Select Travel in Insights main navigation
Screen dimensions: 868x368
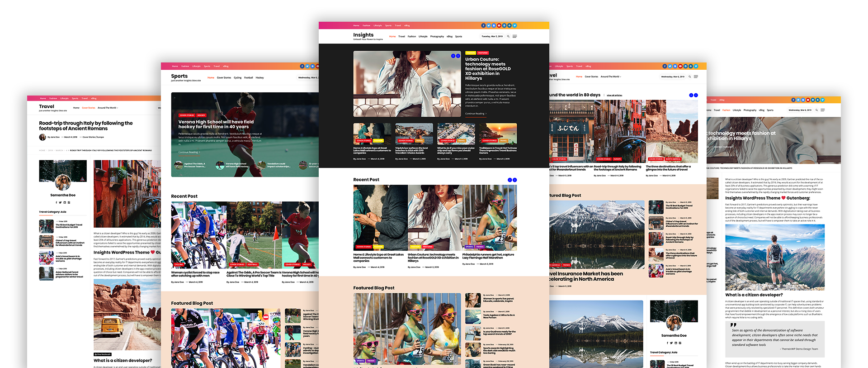click(402, 36)
